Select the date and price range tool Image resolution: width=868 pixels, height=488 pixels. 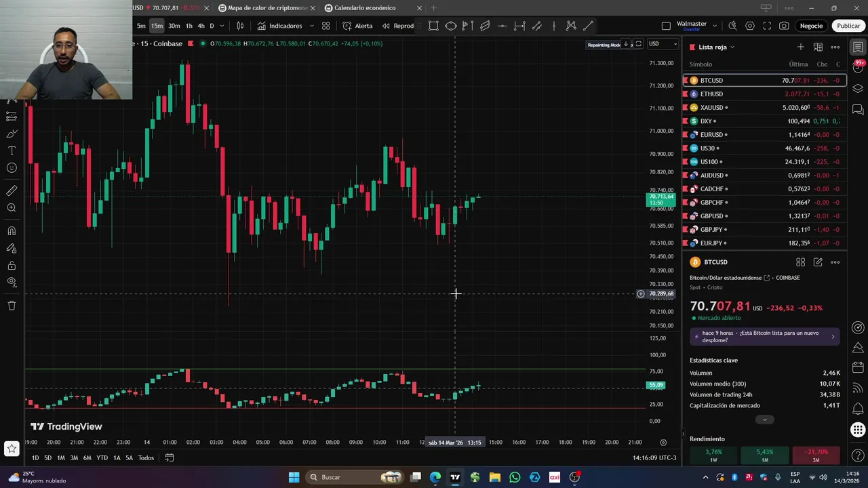[519, 26]
